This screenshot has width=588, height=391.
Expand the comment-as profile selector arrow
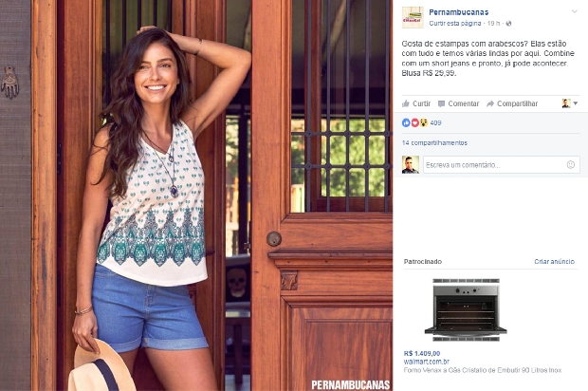(576, 103)
